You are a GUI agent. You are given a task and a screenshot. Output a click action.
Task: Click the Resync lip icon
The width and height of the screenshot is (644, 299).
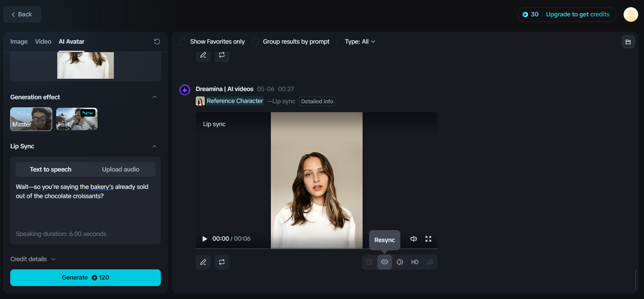click(384, 262)
